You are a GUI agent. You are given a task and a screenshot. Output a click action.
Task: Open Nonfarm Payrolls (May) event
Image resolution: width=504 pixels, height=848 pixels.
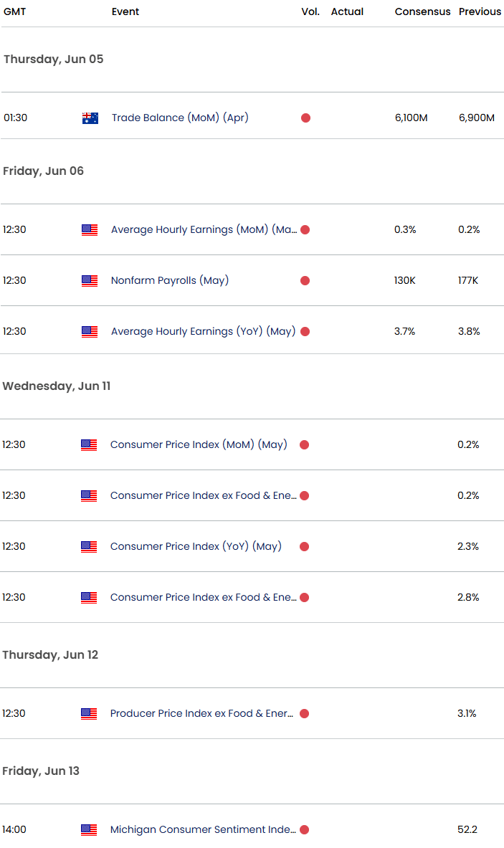tap(169, 280)
